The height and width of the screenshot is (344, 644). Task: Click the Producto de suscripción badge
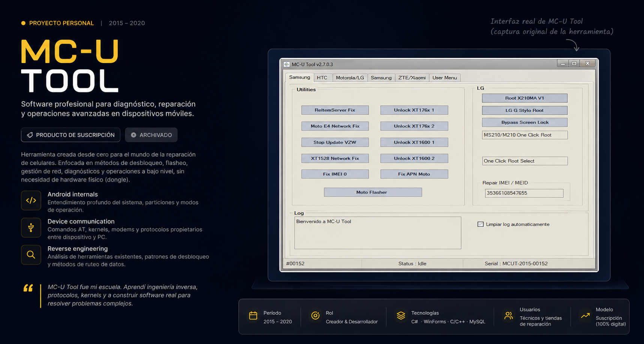pos(71,135)
